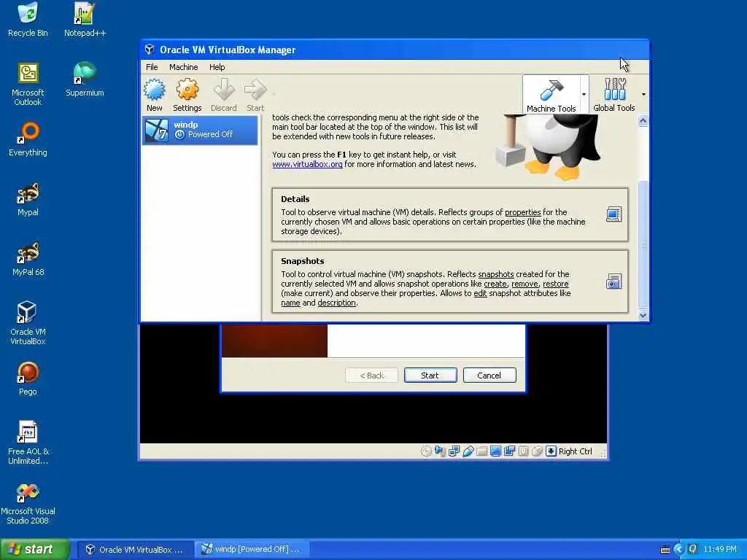Click the Discard toolbar icon
The image size is (747, 560).
point(223,96)
